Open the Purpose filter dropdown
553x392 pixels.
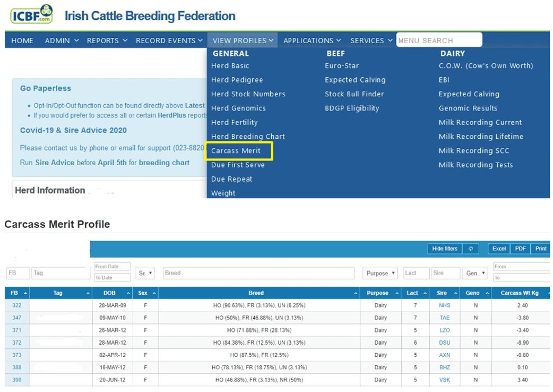point(380,273)
